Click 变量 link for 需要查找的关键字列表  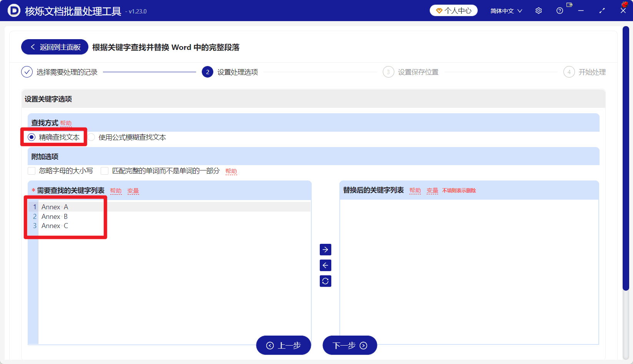(133, 191)
